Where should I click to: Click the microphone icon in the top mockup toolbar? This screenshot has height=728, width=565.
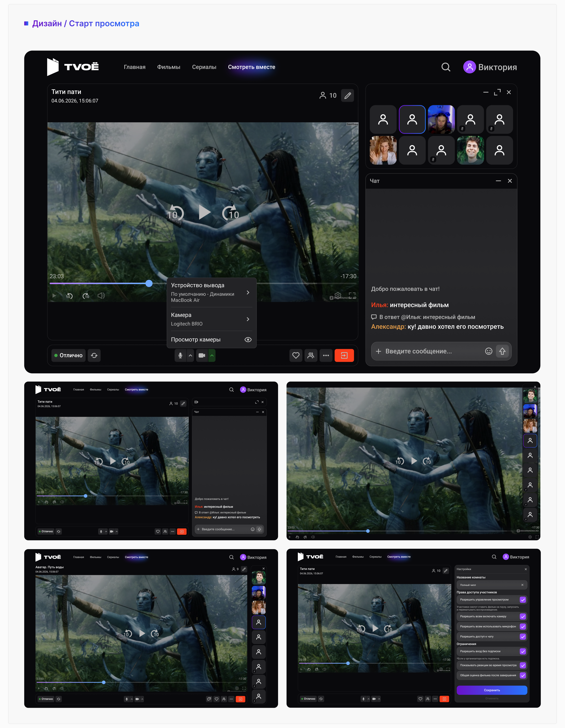(x=180, y=355)
